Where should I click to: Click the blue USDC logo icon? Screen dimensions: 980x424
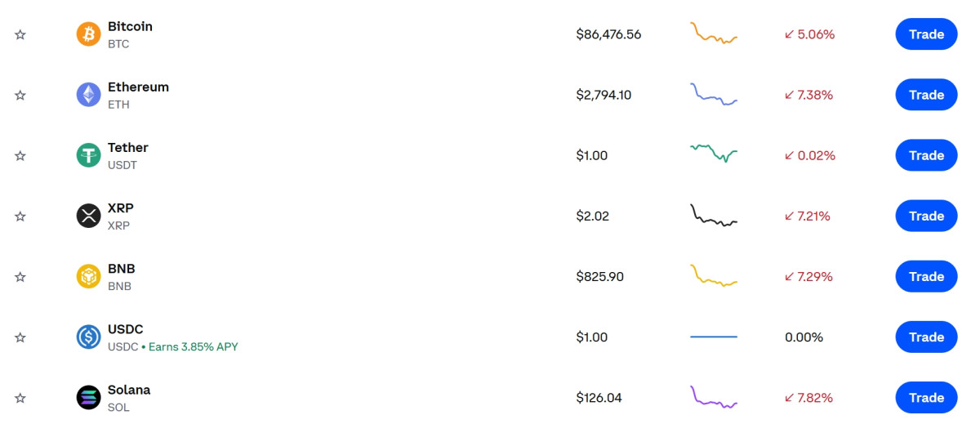pyautogui.click(x=88, y=337)
